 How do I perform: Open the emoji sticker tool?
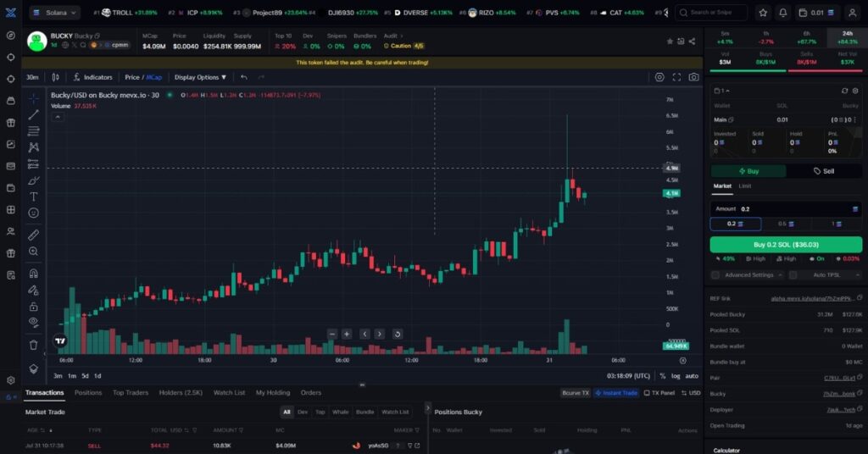click(34, 213)
